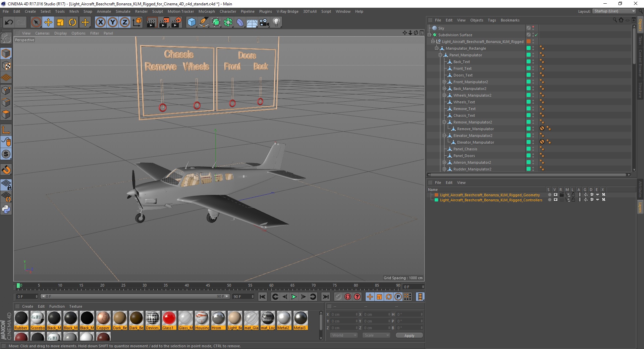Go to start of animation

coord(263,297)
